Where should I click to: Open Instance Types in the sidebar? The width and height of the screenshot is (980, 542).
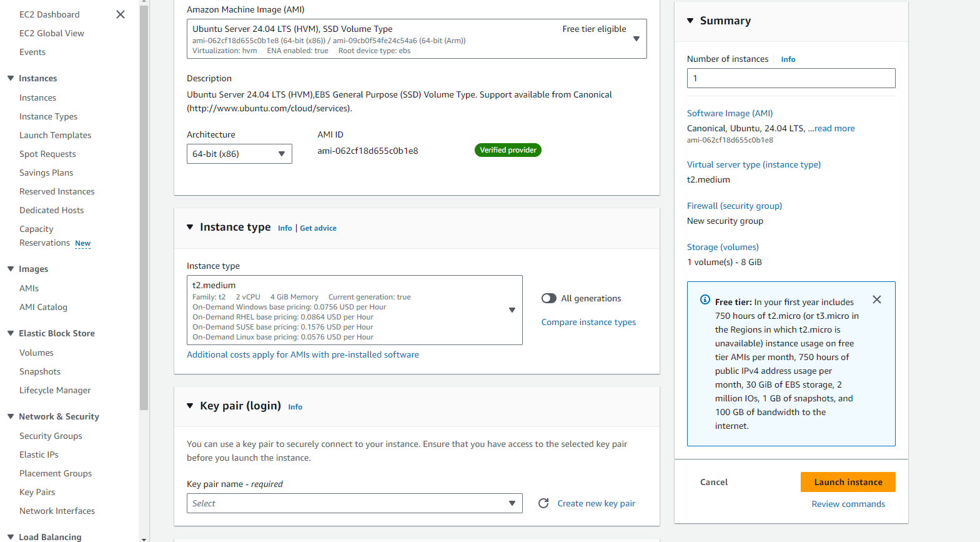coord(48,116)
